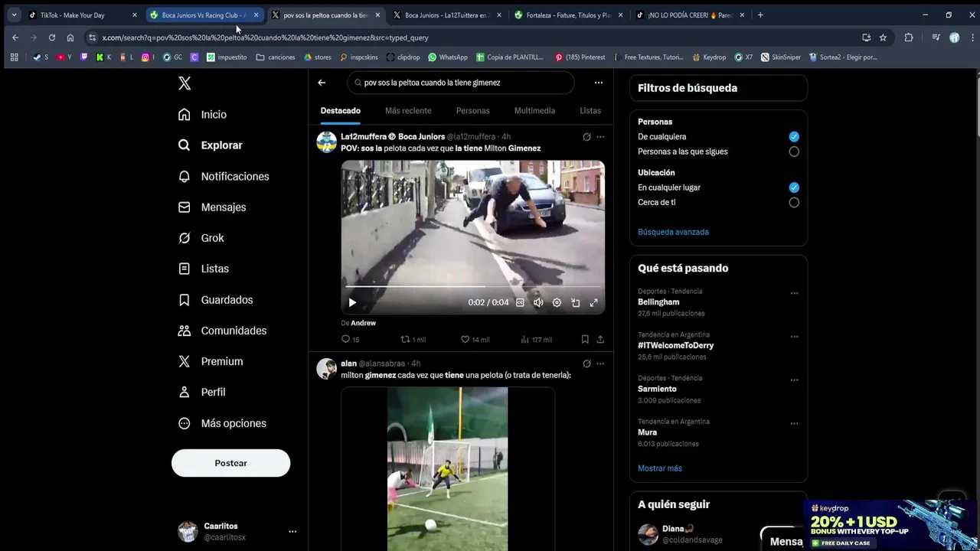
Task: Reload the page in browser toolbar
Action: coord(51,37)
